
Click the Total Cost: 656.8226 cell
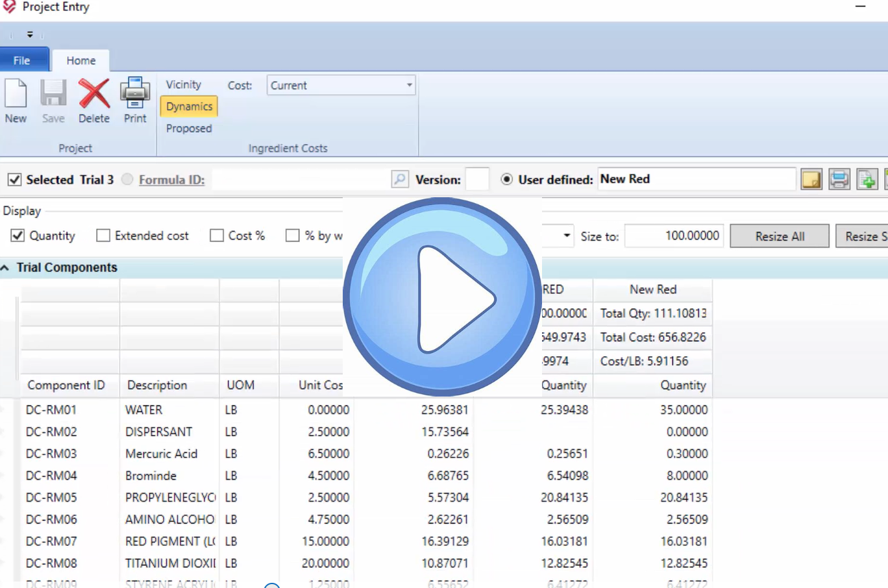[652, 337]
